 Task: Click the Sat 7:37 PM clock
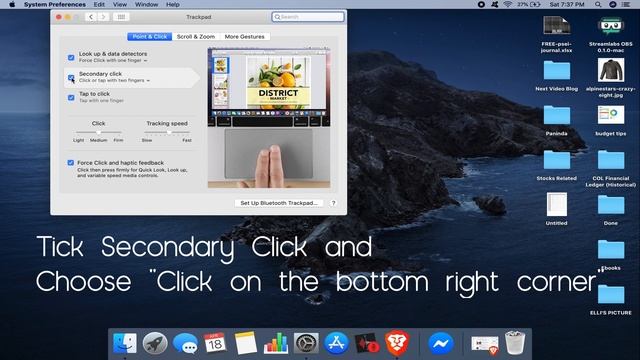(567, 4)
